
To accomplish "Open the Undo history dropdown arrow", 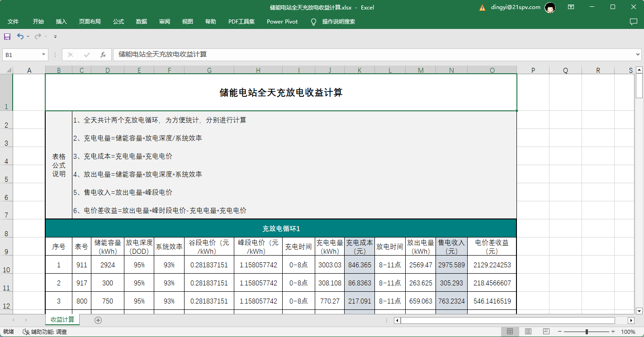I will point(28,36).
